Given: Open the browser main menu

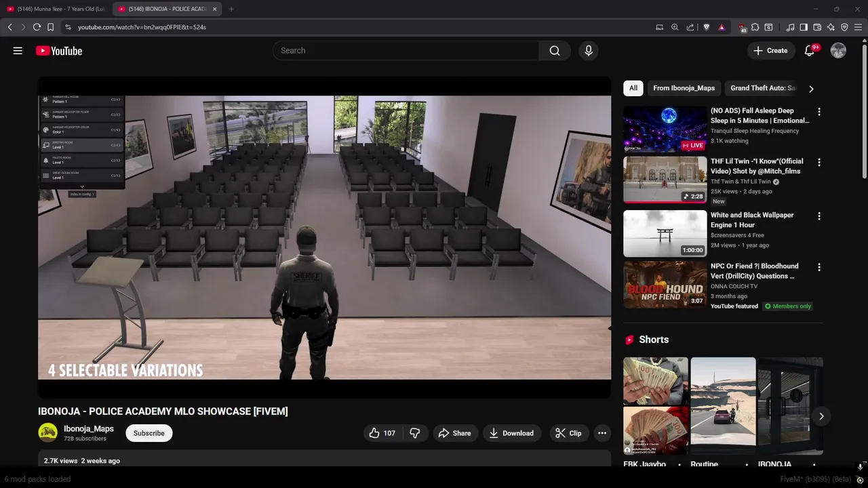Looking at the screenshot, I should pyautogui.click(x=858, y=27).
